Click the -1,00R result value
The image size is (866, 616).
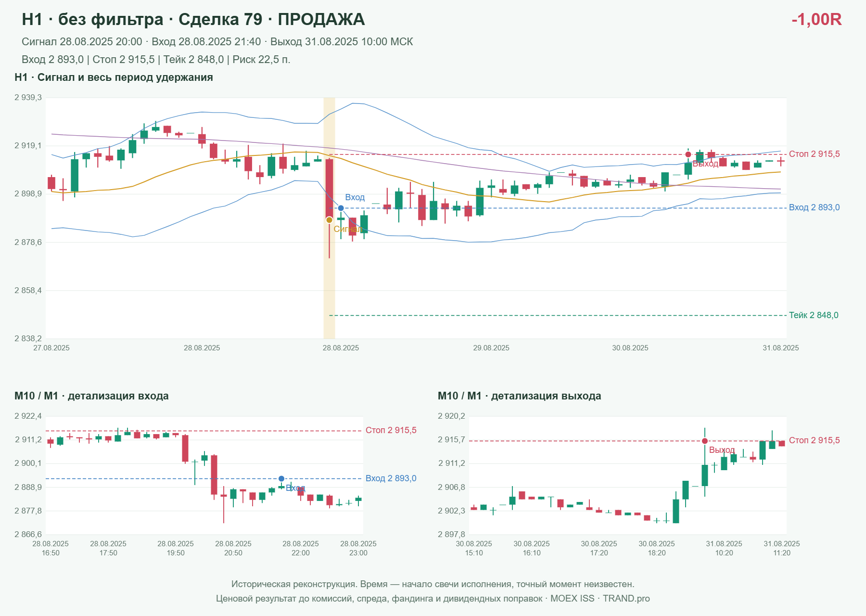coord(816,19)
